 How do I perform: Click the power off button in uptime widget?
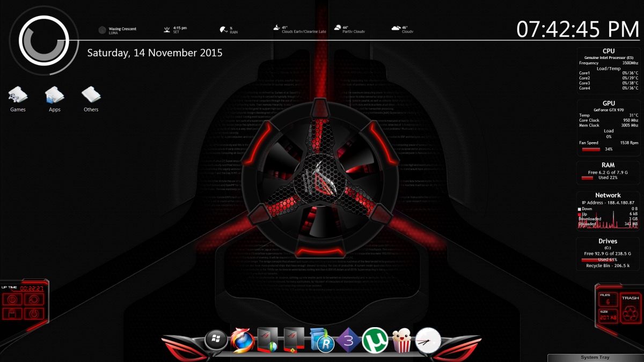33,313
